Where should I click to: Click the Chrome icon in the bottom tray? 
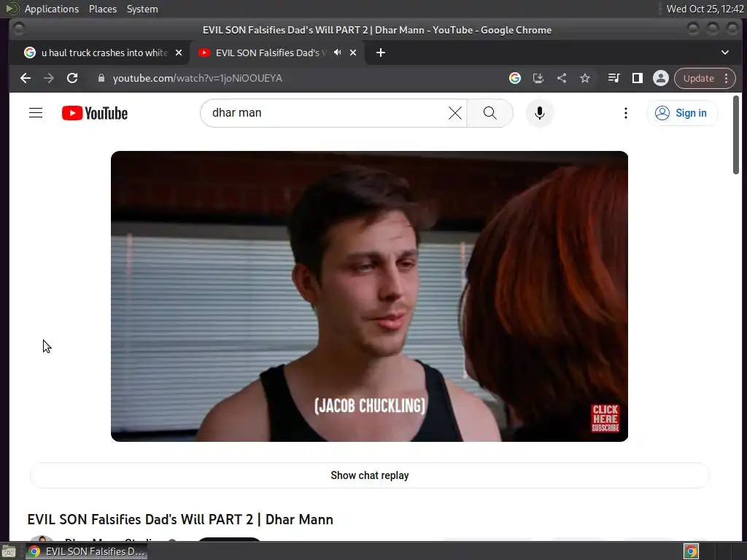pos(691,551)
